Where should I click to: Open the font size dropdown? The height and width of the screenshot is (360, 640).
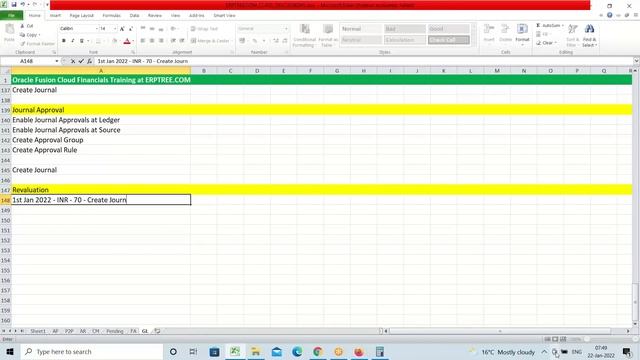click(115, 29)
